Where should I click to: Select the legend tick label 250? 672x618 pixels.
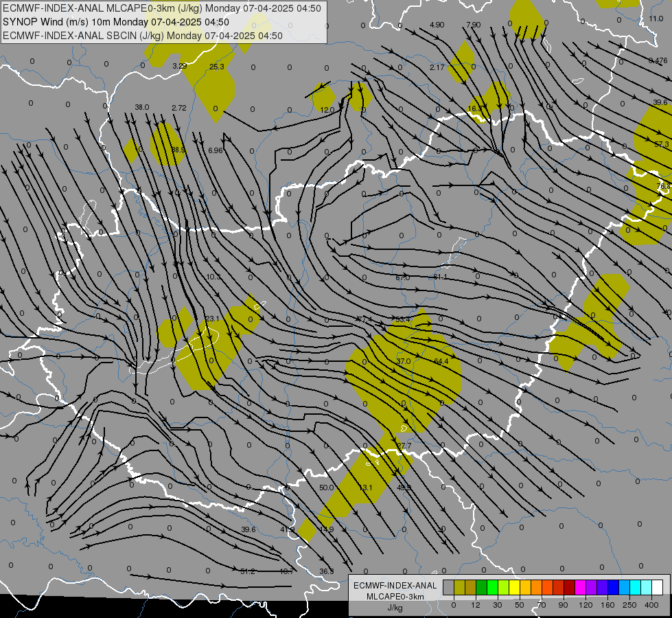click(629, 605)
